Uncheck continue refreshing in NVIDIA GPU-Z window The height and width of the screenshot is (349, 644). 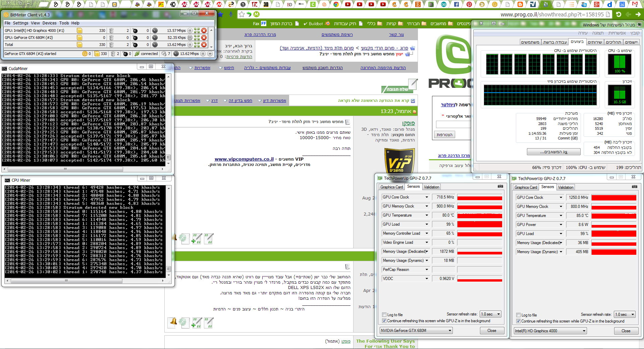[x=384, y=321]
